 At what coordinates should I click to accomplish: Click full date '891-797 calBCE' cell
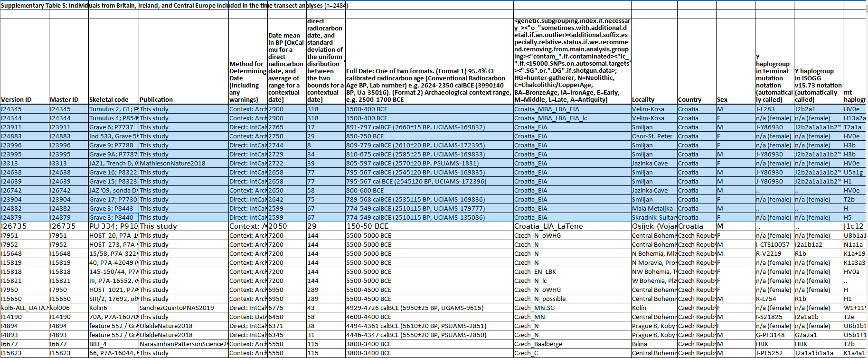tap(429, 127)
